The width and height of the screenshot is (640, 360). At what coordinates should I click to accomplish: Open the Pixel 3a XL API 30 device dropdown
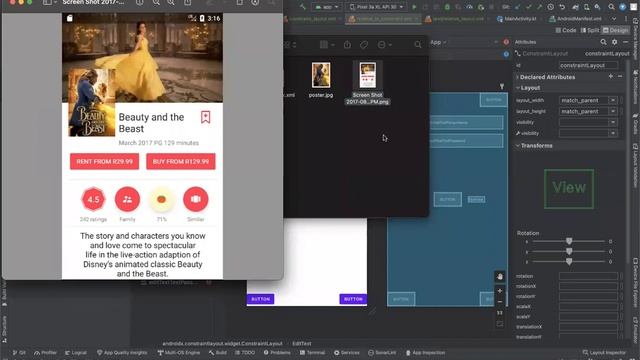click(x=376, y=7)
